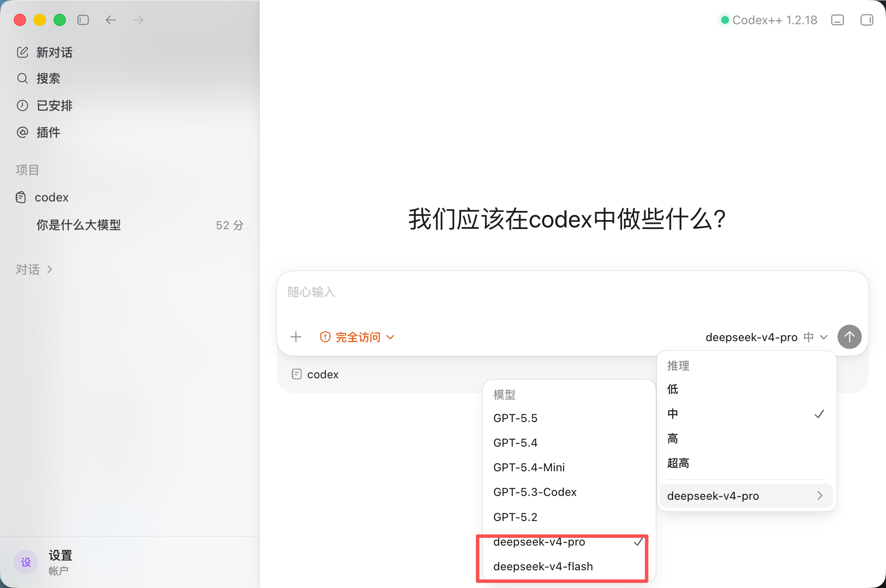
Task: Expand the deepseek-v4-pro submenu row
Action: point(746,495)
